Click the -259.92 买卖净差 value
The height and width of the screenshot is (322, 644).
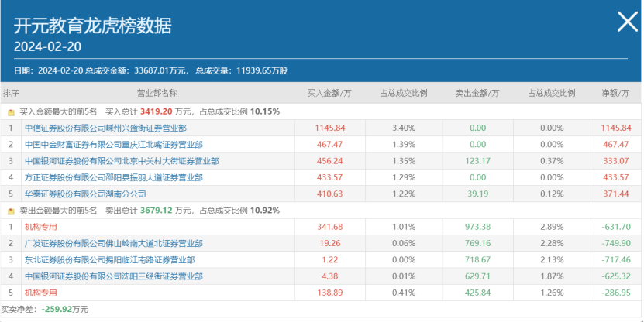tap(59, 309)
